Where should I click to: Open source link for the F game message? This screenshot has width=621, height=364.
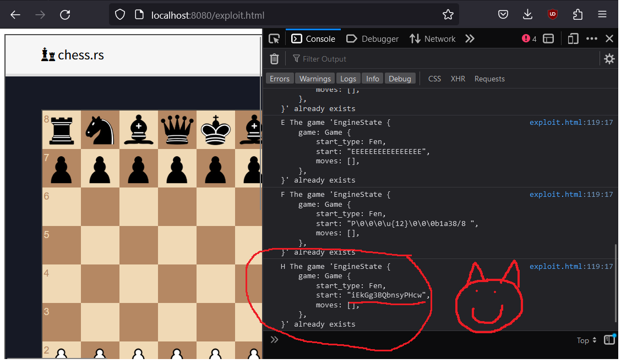571,194
